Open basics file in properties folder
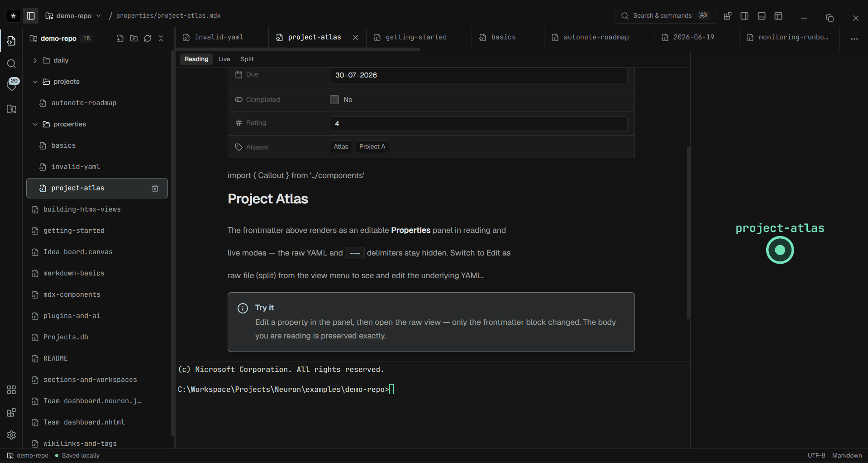This screenshot has height=463, width=868. click(97, 146)
